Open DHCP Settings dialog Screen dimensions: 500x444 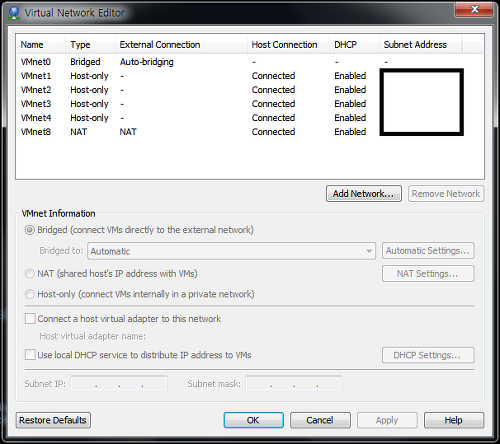(428, 355)
